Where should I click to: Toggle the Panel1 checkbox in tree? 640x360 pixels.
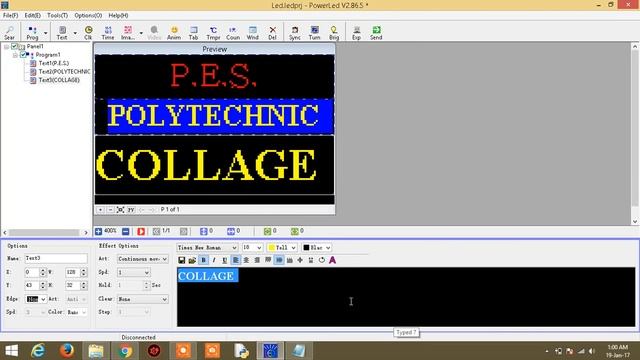tap(14, 46)
